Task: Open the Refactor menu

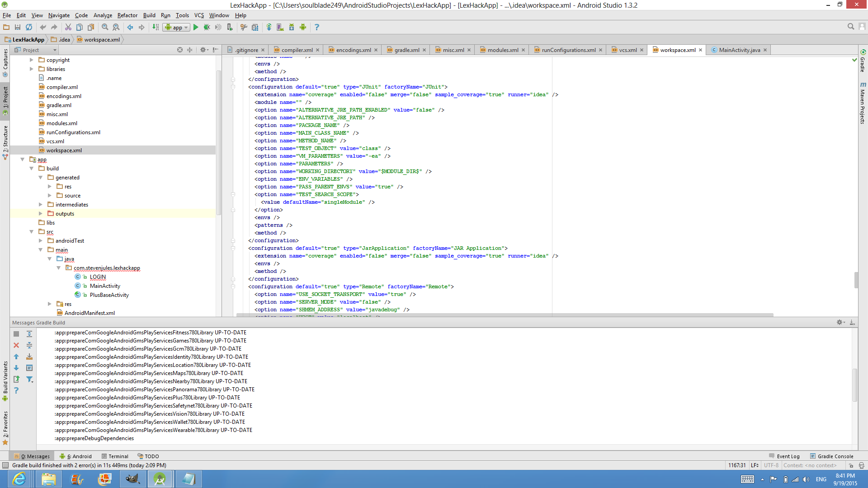Action: tap(127, 15)
